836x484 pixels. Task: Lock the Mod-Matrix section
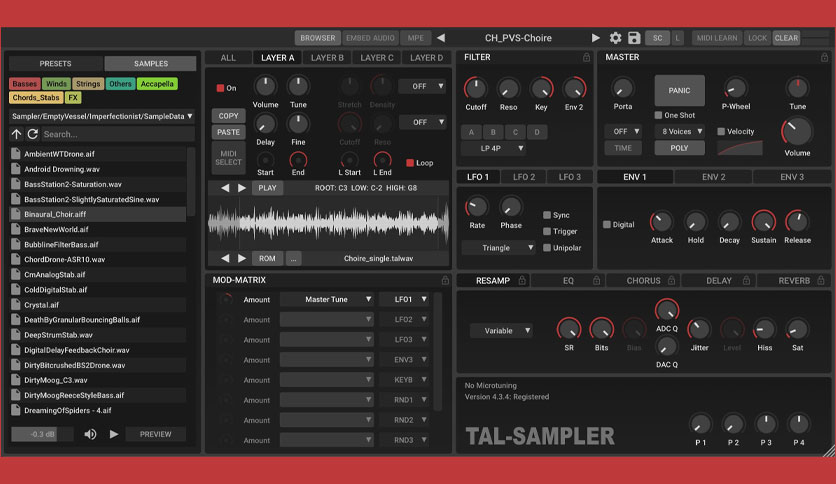coord(445,280)
